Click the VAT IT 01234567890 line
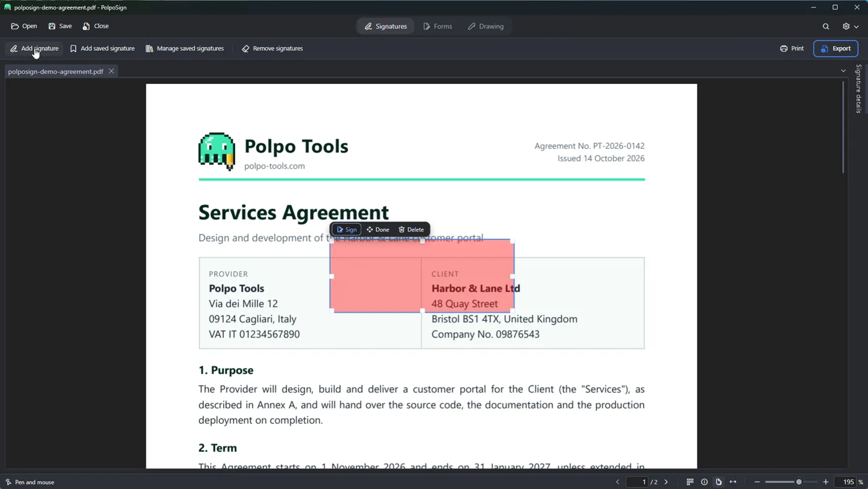Viewport: 868px width, 489px height. point(254,334)
